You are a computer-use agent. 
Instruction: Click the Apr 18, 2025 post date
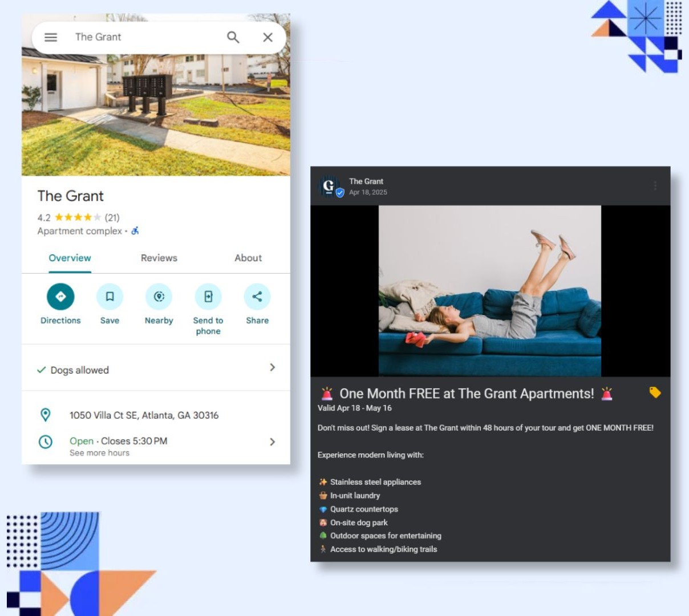[x=368, y=192]
